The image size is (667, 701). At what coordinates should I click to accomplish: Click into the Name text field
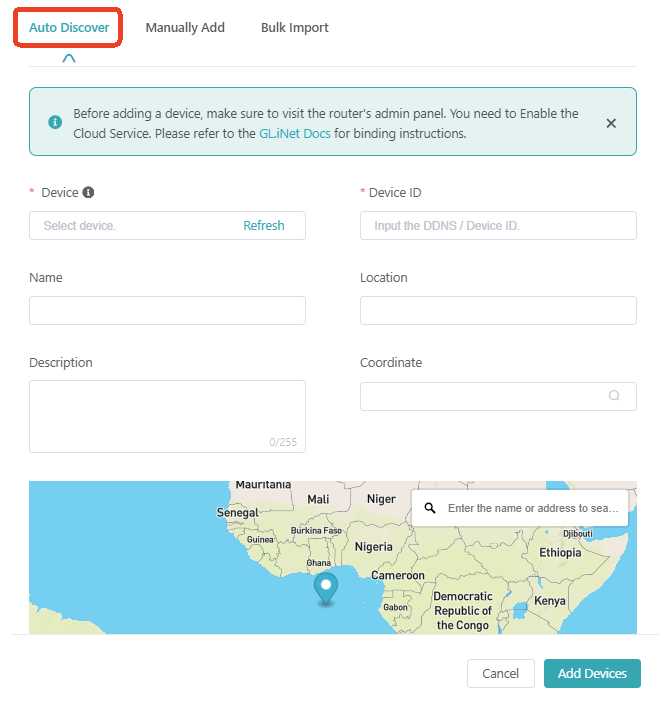pos(167,311)
